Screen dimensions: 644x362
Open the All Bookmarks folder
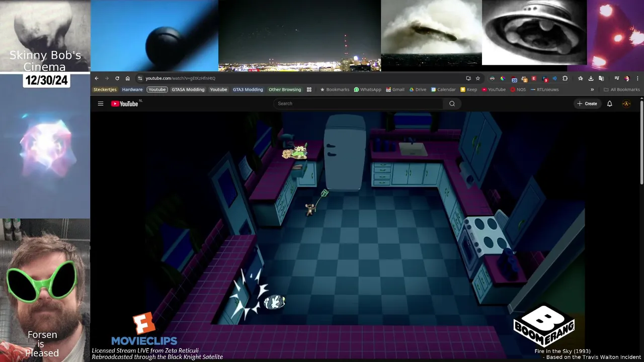pyautogui.click(x=622, y=89)
